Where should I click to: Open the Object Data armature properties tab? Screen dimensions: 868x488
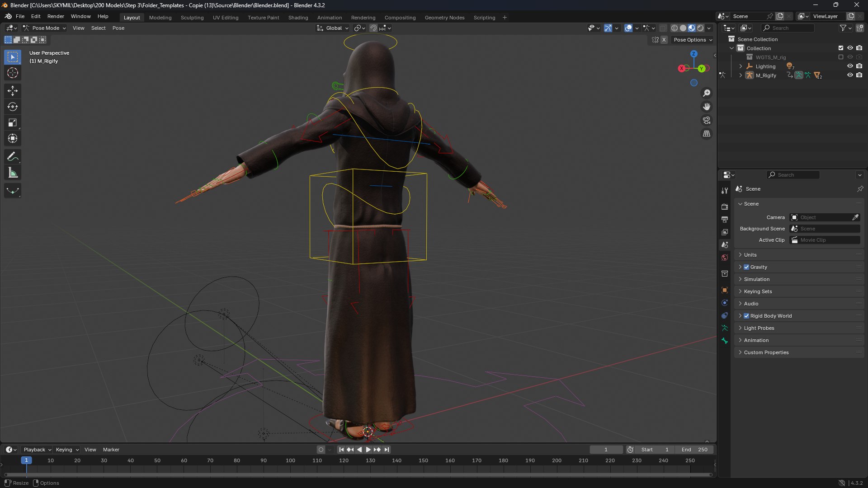[x=725, y=328]
